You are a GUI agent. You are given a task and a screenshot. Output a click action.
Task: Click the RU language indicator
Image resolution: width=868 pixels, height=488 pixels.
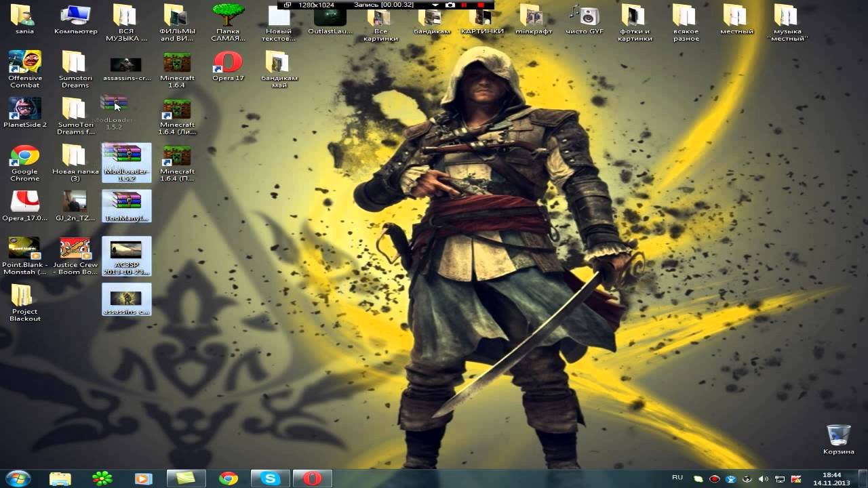click(677, 477)
